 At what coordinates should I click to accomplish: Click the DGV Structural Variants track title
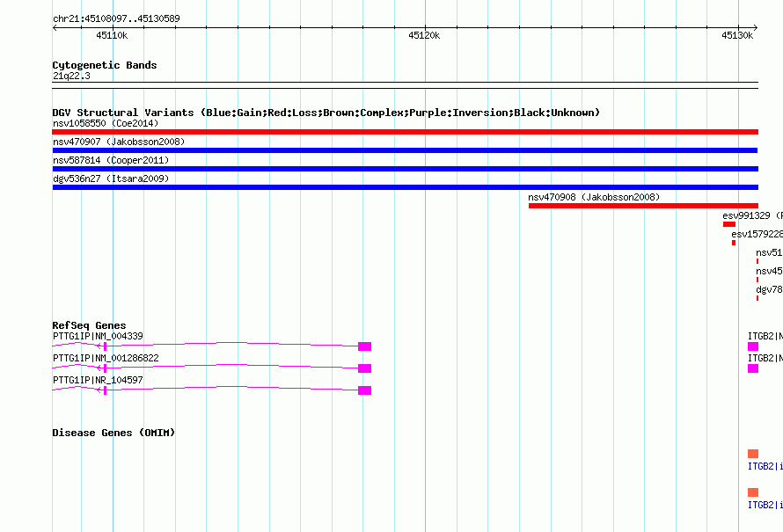coord(326,113)
